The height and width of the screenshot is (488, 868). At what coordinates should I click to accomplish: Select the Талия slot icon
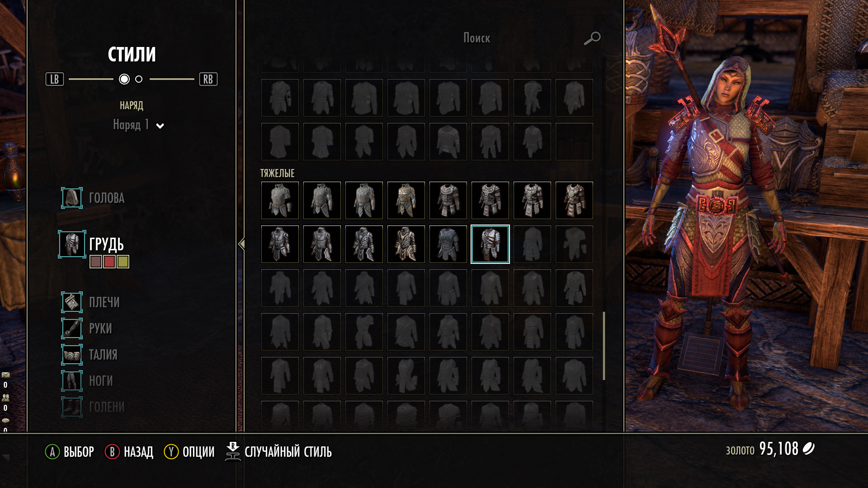pos(72,355)
